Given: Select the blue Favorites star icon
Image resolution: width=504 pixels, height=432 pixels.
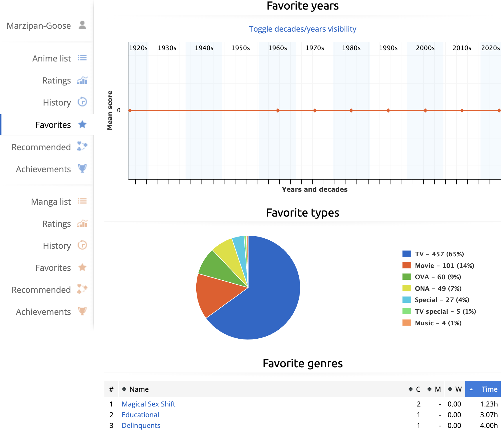Looking at the screenshot, I should (x=82, y=125).
